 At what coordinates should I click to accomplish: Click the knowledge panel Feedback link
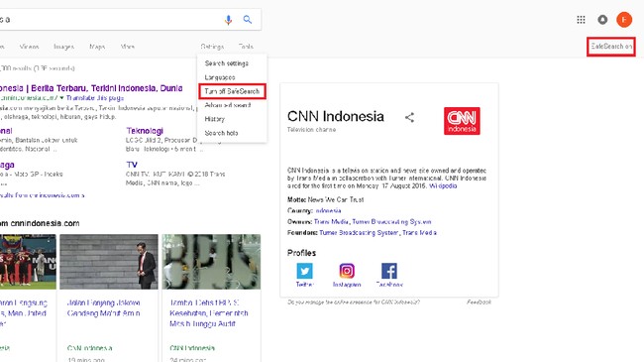coord(479,302)
